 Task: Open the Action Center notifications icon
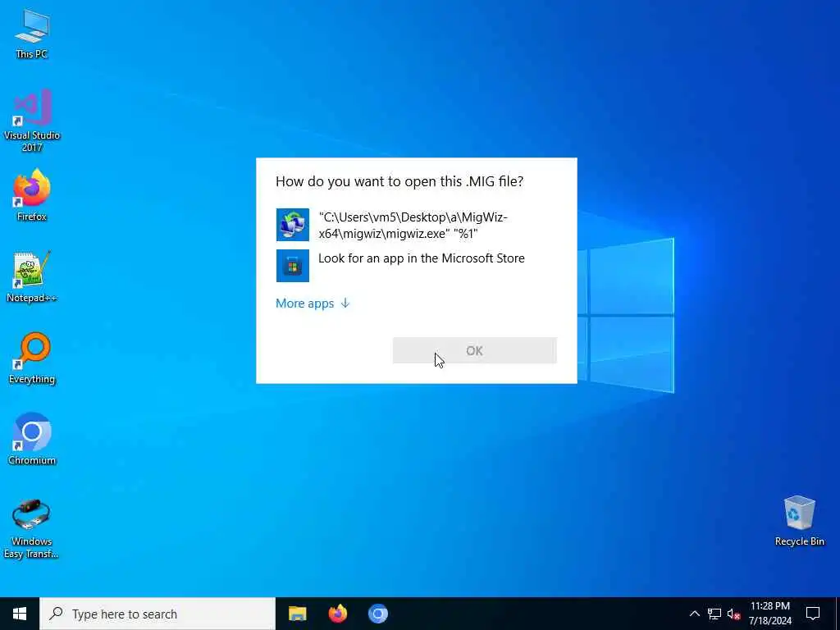click(813, 614)
